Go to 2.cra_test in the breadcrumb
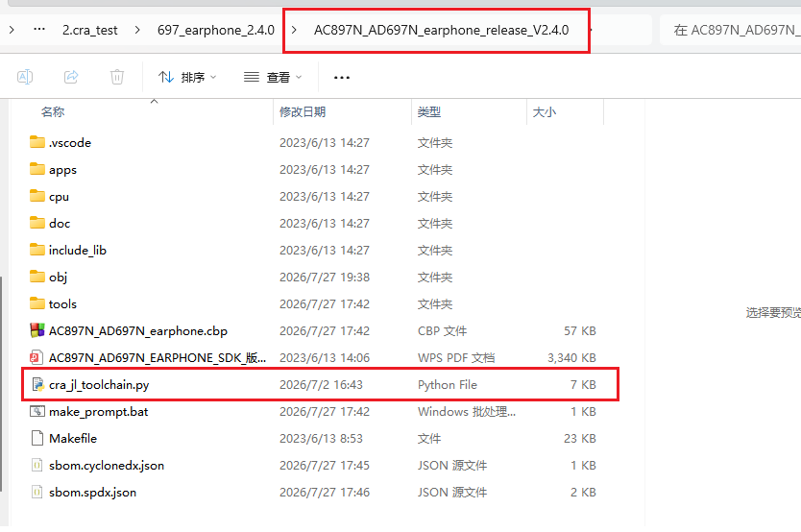The image size is (801, 532). 90,30
